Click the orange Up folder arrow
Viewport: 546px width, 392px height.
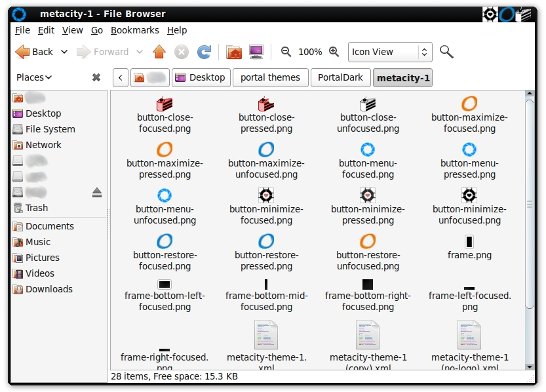click(x=159, y=52)
